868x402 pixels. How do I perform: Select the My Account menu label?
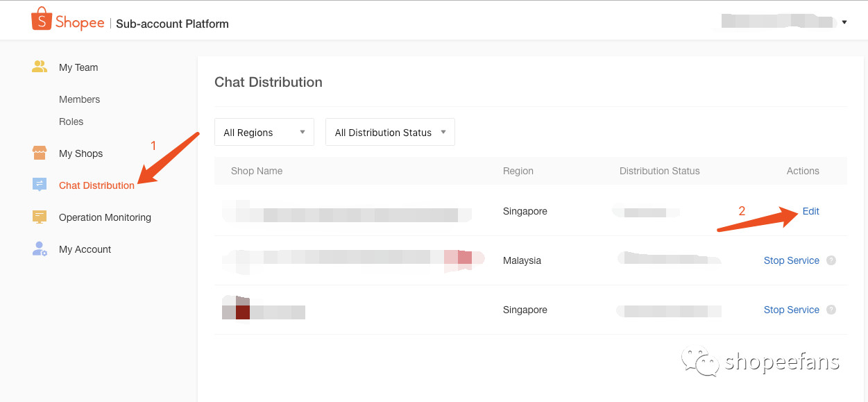pos(85,249)
